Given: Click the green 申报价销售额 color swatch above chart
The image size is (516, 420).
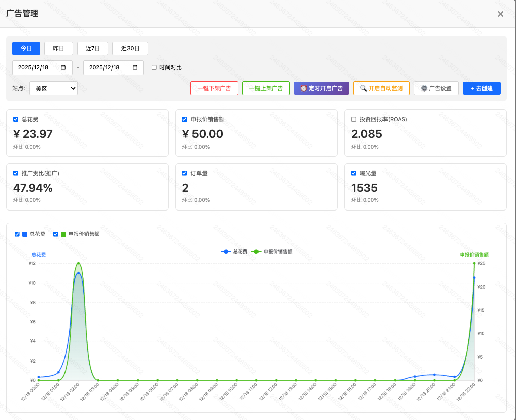Looking at the screenshot, I should (63, 234).
